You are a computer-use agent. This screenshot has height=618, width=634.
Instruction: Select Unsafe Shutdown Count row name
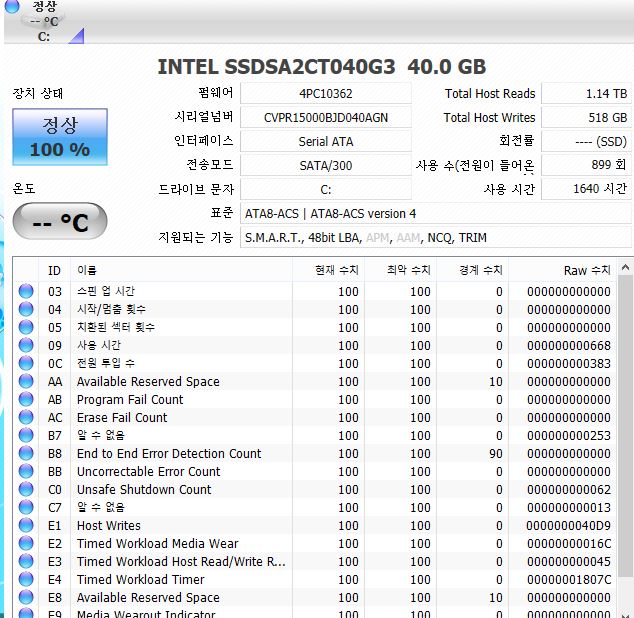[x=144, y=489]
